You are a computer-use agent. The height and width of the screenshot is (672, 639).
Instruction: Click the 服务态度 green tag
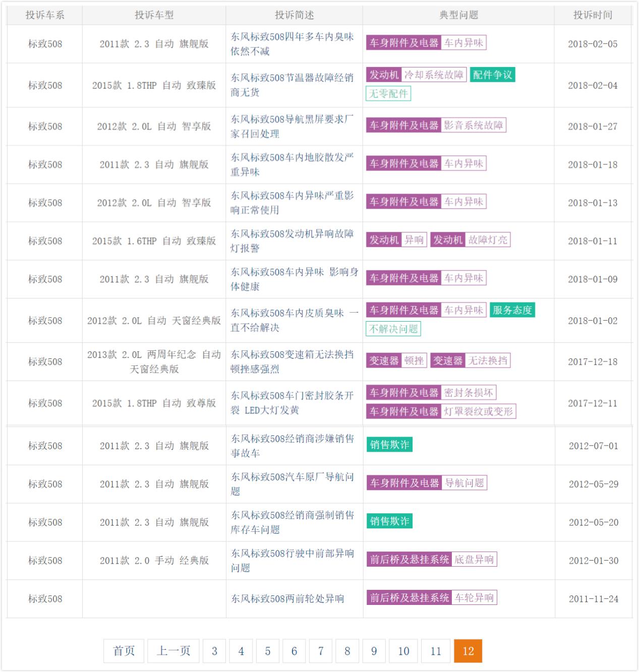(512, 310)
